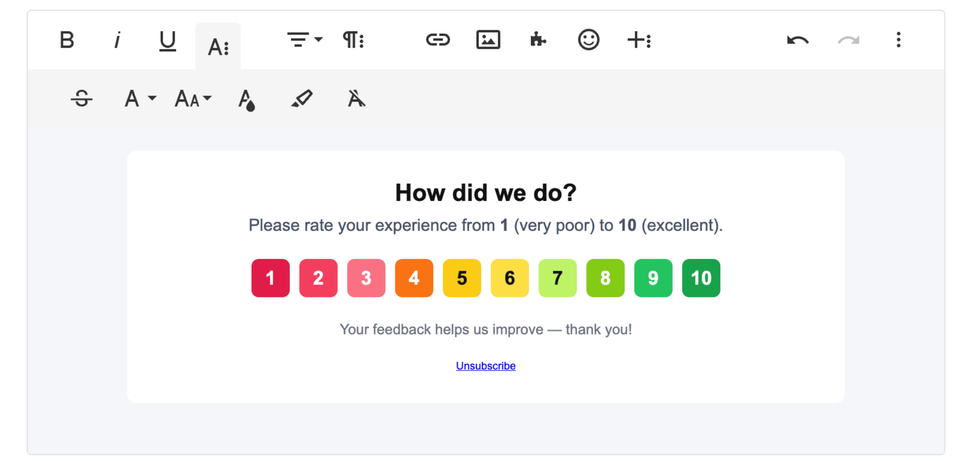The image size is (980, 461).
Task: Open the text color picker
Action: (x=246, y=100)
